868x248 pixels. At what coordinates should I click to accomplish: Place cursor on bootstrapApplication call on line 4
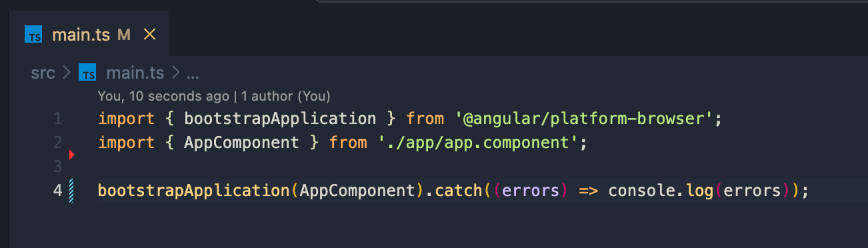(x=194, y=191)
